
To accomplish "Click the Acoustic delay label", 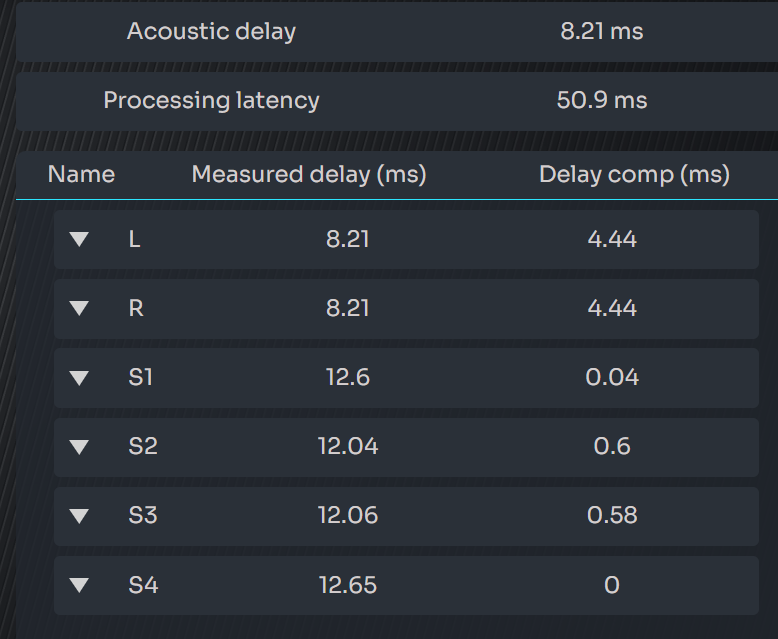I will tap(211, 32).
